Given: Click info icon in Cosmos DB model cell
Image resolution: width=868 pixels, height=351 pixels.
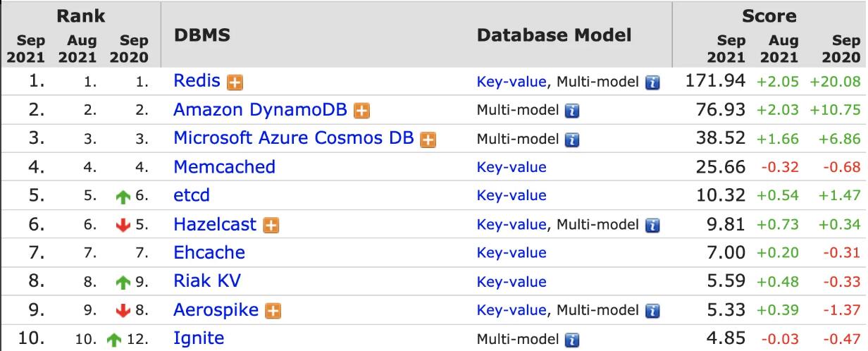Looking at the screenshot, I should (571, 140).
